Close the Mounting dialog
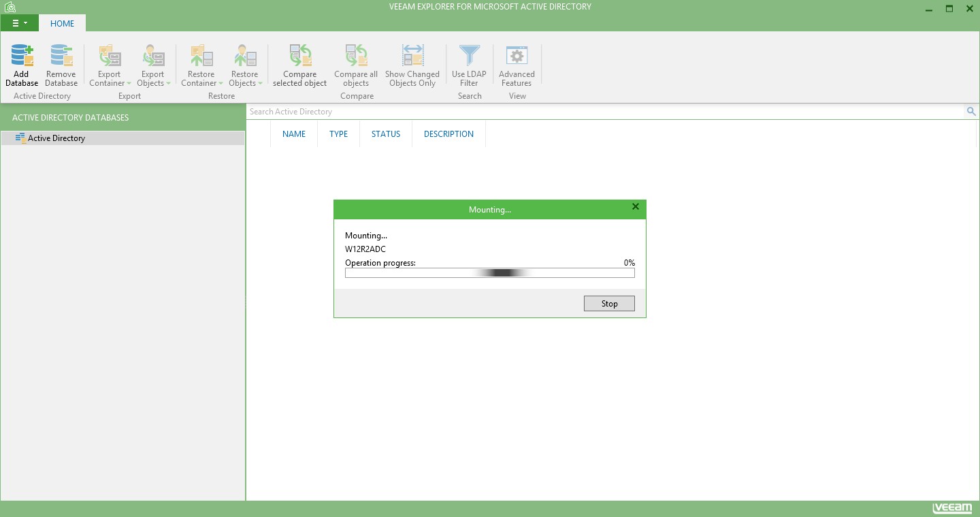 point(636,206)
